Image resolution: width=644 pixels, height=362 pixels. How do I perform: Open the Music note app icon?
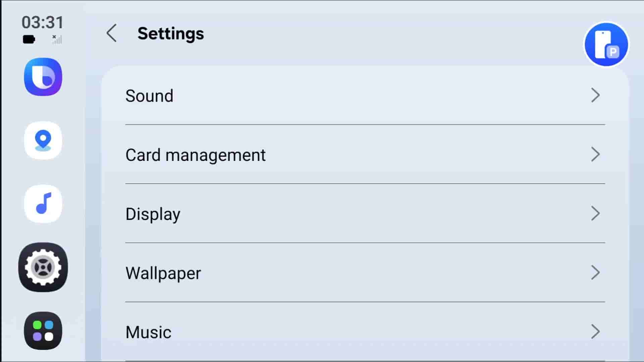pos(43,204)
